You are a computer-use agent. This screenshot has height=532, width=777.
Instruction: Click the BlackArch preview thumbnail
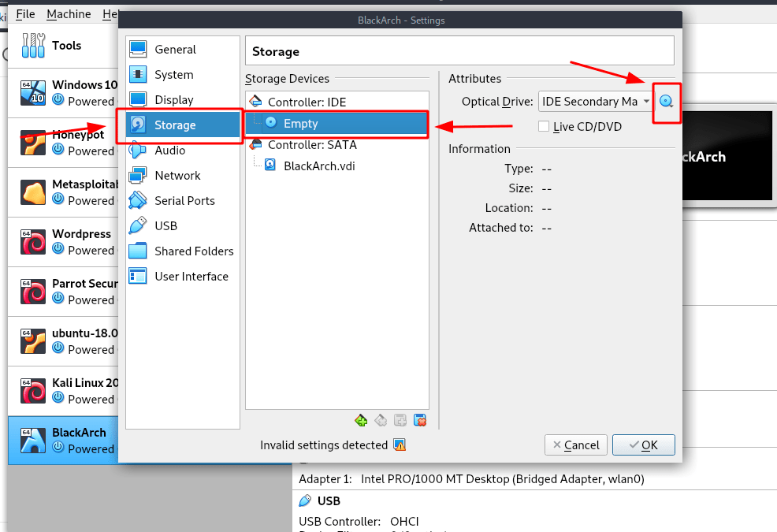point(727,156)
